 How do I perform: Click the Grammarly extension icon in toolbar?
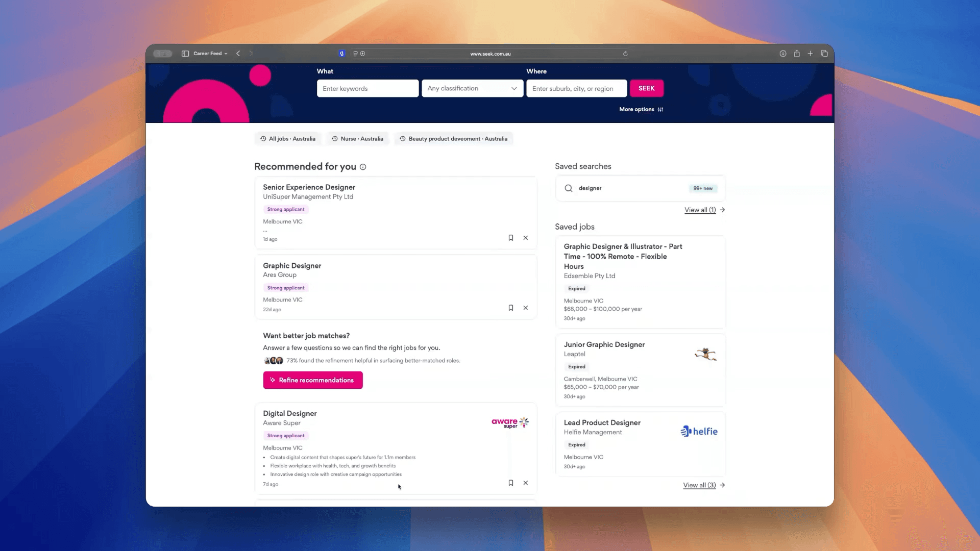(x=341, y=54)
